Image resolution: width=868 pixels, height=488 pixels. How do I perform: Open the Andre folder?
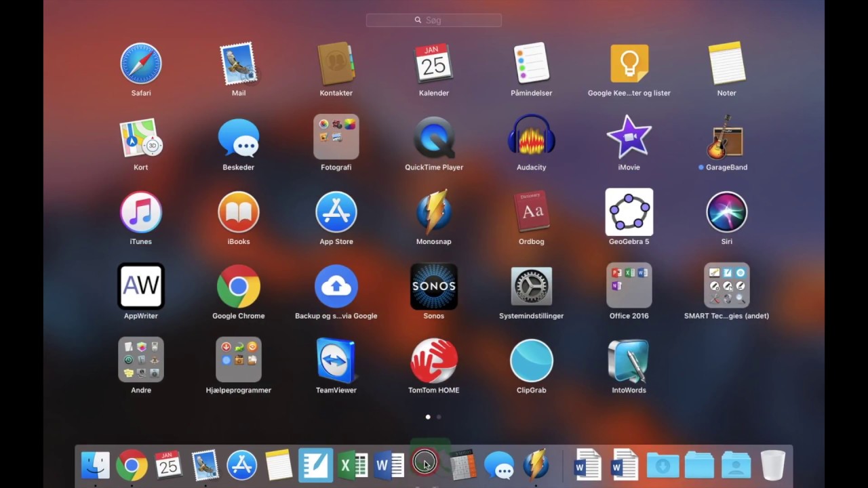[141, 360]
